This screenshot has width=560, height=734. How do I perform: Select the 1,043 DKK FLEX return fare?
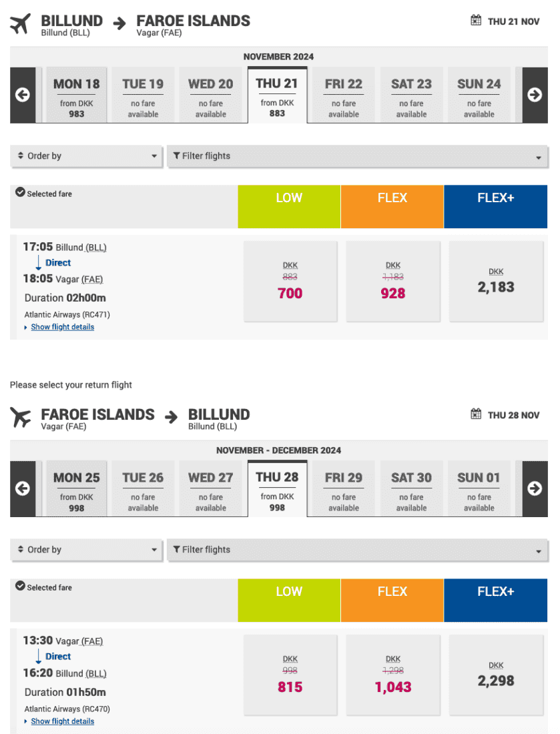tap(393, 675)
